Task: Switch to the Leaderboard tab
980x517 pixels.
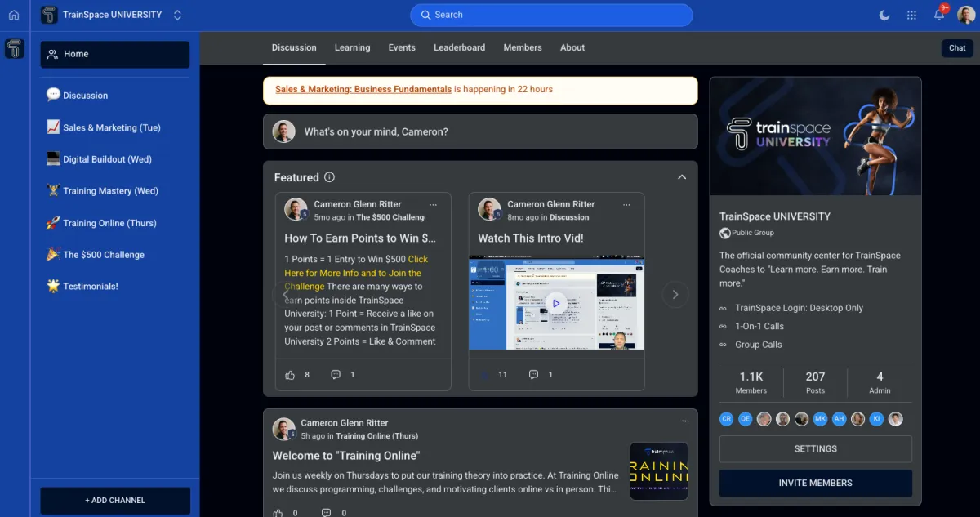Action: pyautogui.click(x=459, y=47)
